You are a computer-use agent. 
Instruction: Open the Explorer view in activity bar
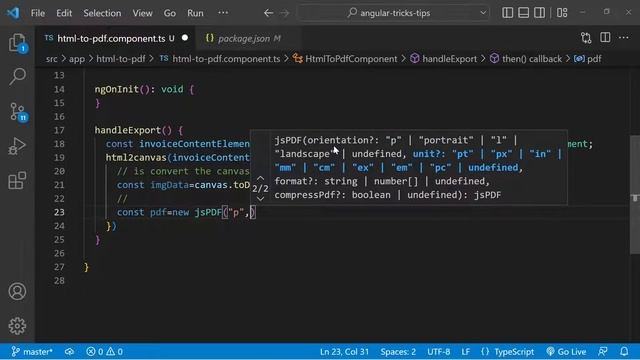pyautogui.click(x=17, y=43)
